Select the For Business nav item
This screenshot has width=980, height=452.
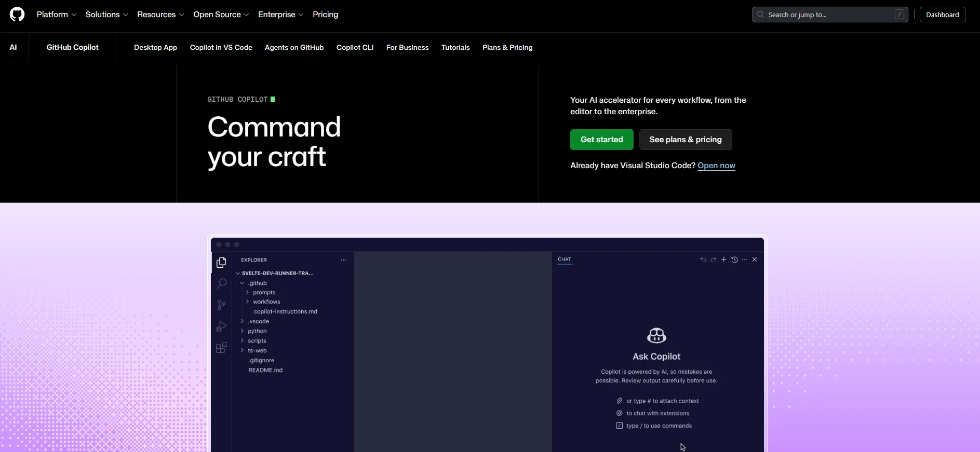click(408, 47)
